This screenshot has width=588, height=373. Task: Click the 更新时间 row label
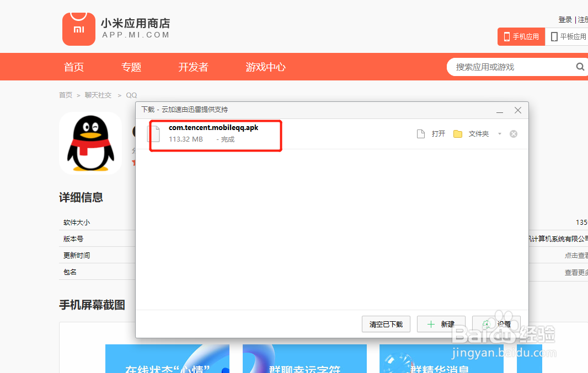[77, 256]
